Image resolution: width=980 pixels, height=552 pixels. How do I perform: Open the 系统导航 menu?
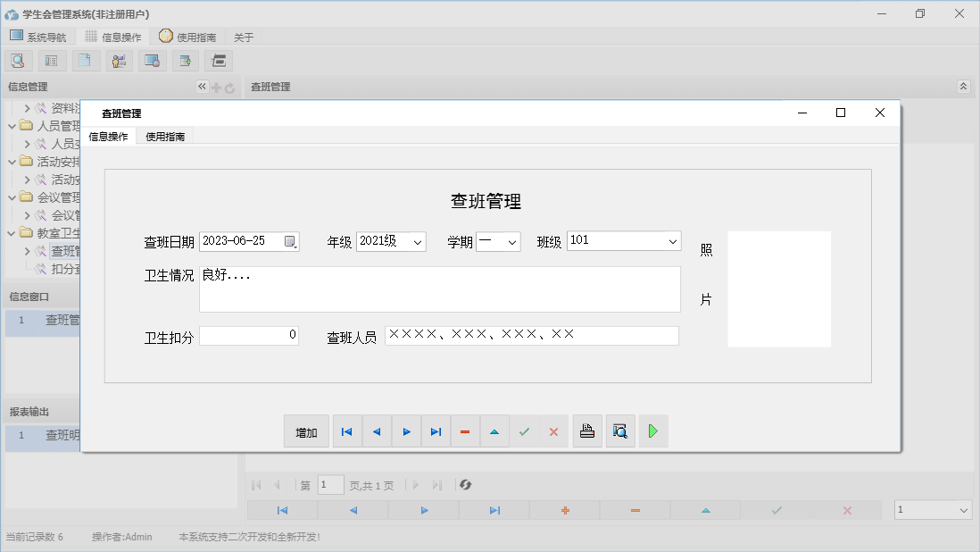(38, 36)
